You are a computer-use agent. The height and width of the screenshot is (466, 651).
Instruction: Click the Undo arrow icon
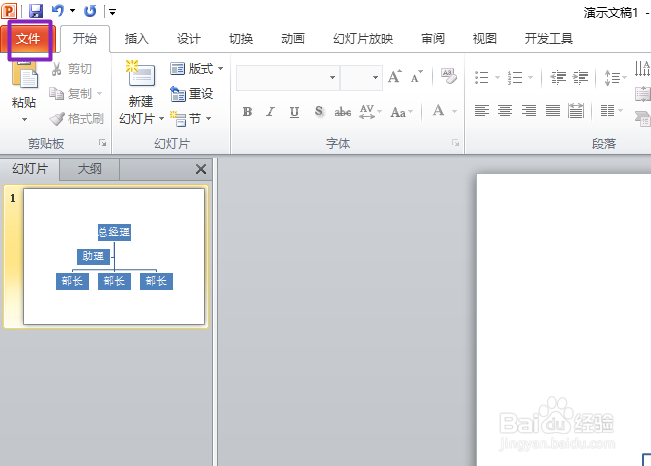[58, 11]
